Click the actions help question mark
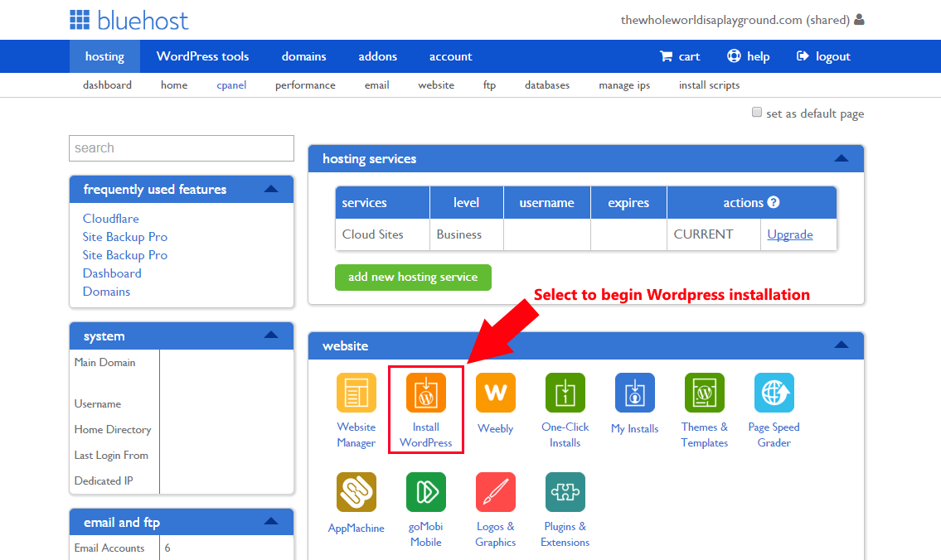The image size is (941, 560). click(x=774, y=202)
